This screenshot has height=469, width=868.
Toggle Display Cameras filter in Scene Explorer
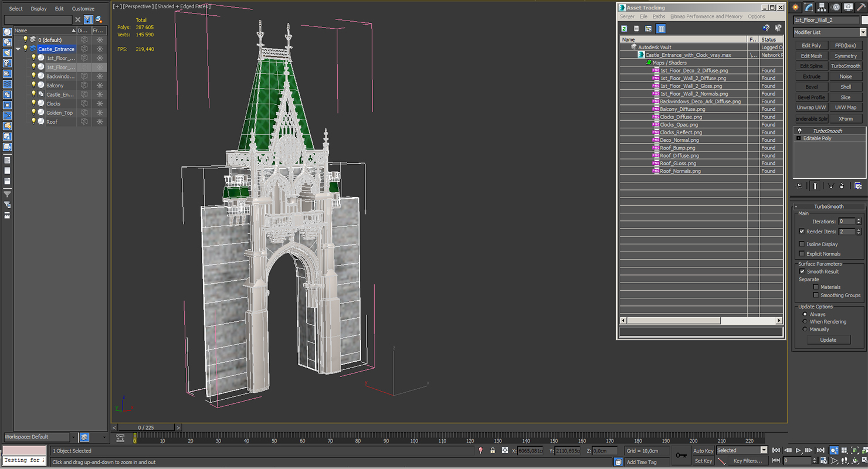click(x=7, y=63)
